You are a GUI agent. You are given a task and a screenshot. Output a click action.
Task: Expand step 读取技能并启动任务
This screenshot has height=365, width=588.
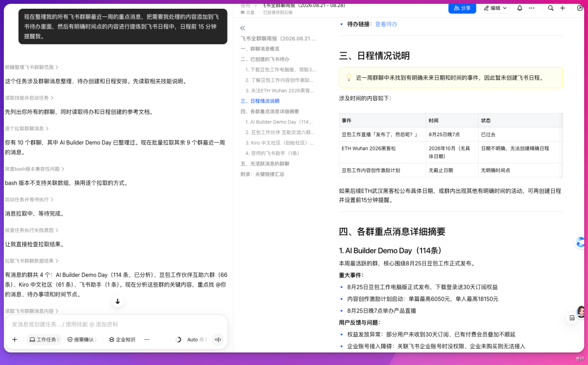click(x=29, y=98)
